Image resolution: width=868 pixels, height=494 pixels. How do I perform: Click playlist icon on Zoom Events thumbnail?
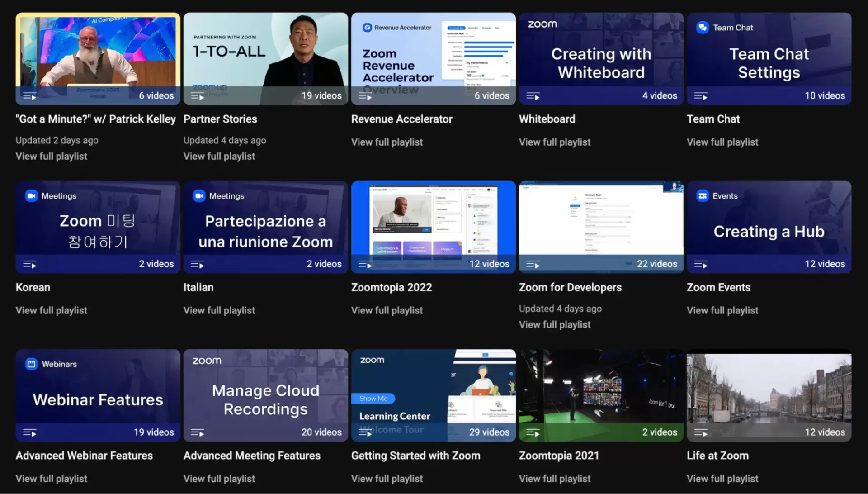coord(701,264)
